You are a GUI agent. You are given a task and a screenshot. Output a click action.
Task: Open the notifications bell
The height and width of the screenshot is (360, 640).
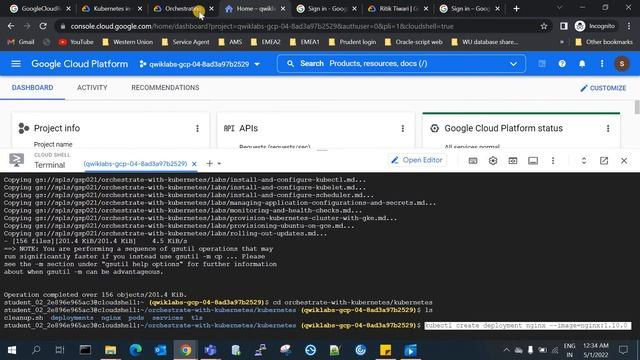[x=582, y=64]
